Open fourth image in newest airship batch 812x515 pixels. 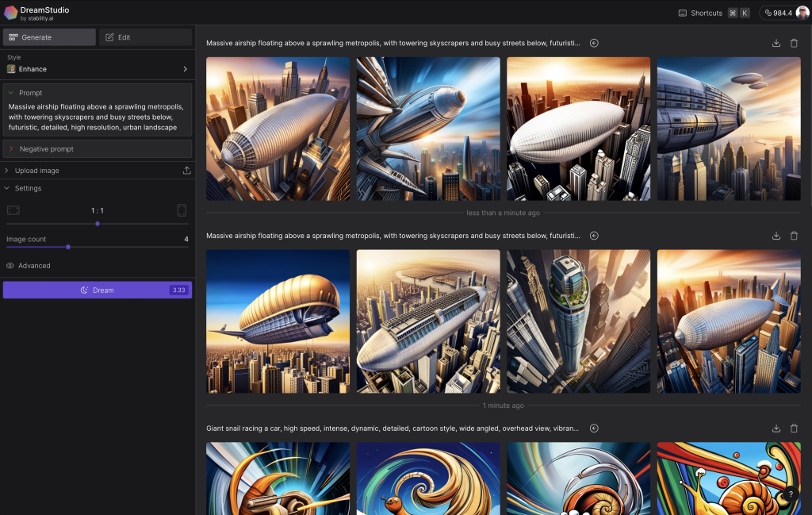click(730, 129)
